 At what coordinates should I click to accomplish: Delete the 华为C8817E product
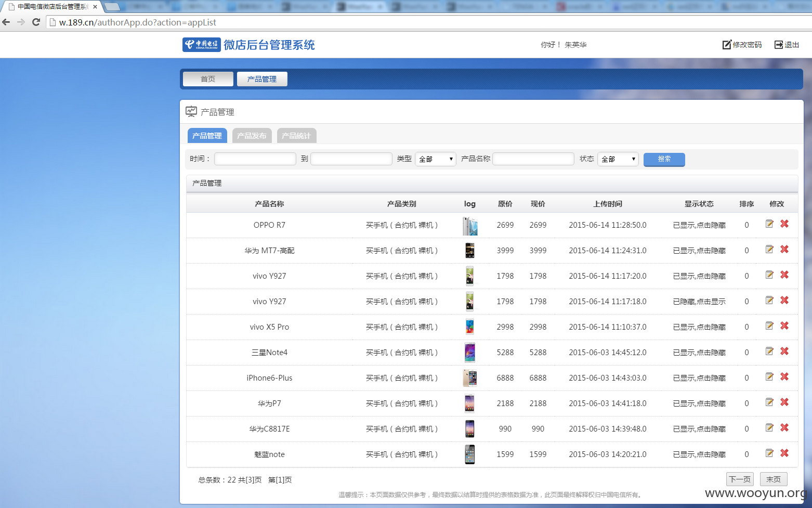(x=784, y=428)
